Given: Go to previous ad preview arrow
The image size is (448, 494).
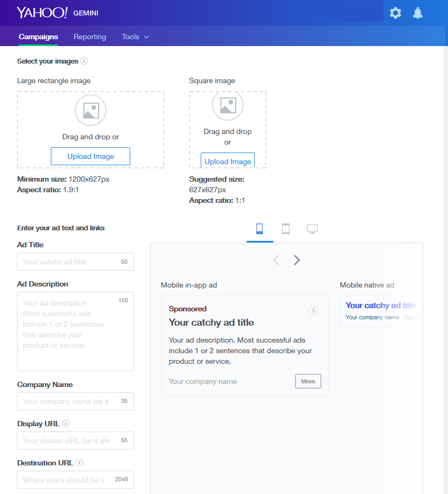Looking at the screenshot, I should click(x=276, y=260).
